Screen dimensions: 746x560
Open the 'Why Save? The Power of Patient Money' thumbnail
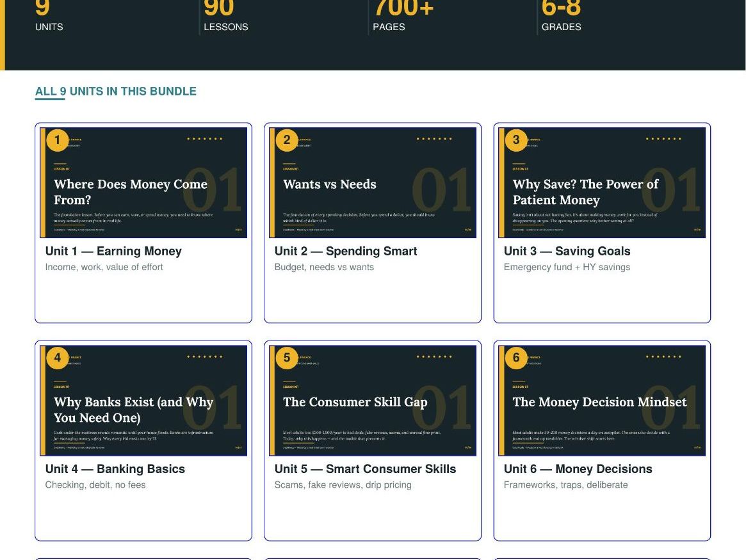(x=602, y=182)
